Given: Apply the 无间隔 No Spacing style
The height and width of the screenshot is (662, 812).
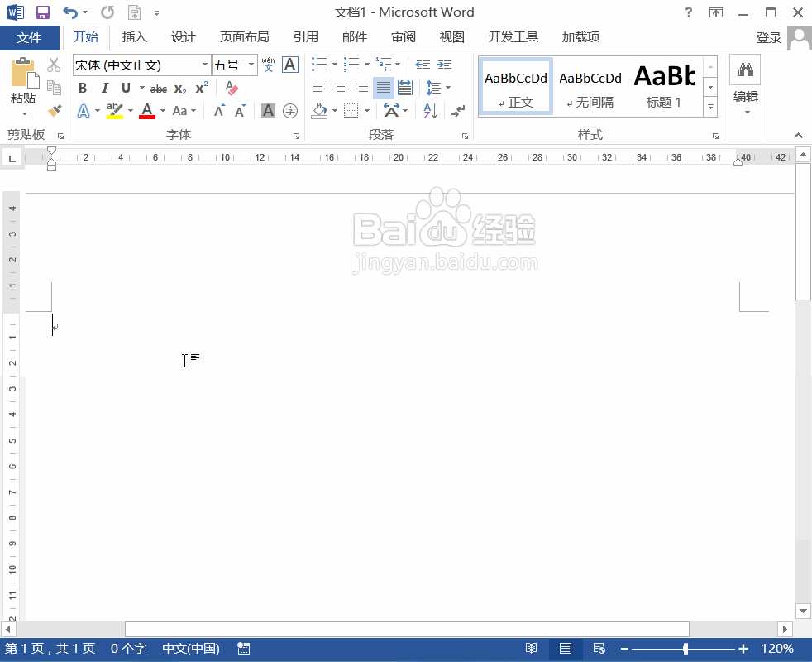Looking at the screenshot, I should tap(590, 86).
